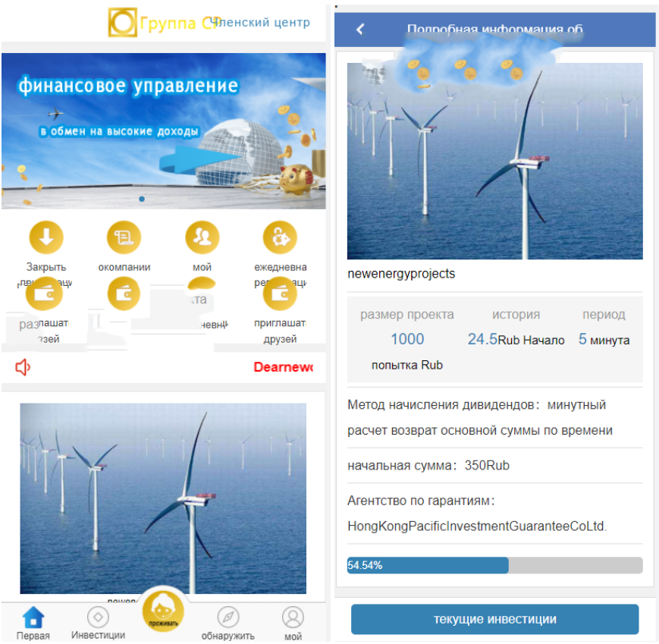659x644 pixels.
Task: Click the large wind farm image in details
Action: (x=494, y=161)
